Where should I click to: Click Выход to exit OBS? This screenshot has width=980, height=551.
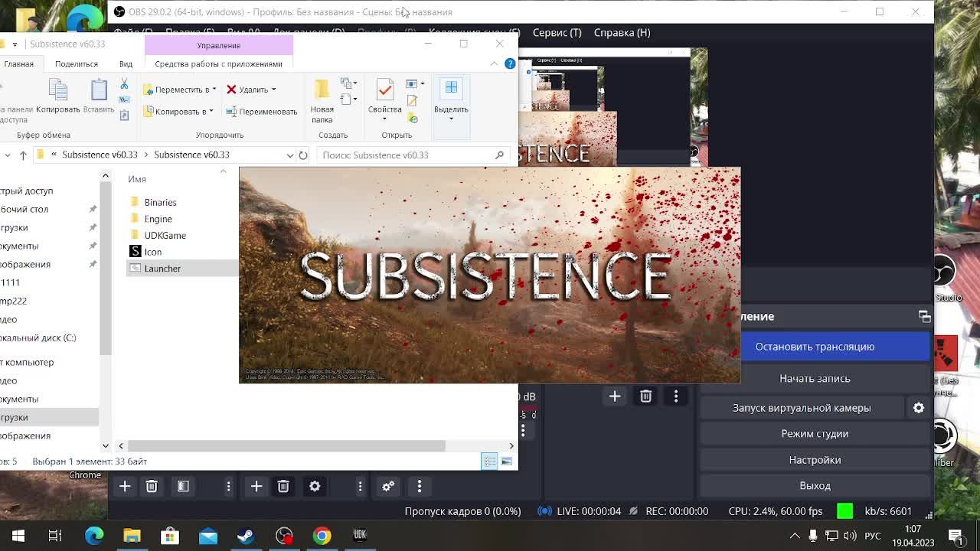point(815,485)
